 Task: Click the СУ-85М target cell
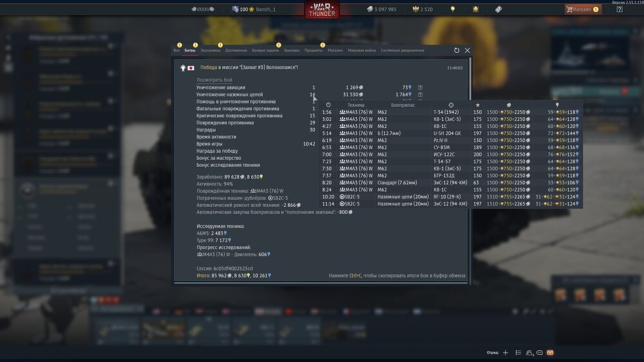[x=442, y=147]
